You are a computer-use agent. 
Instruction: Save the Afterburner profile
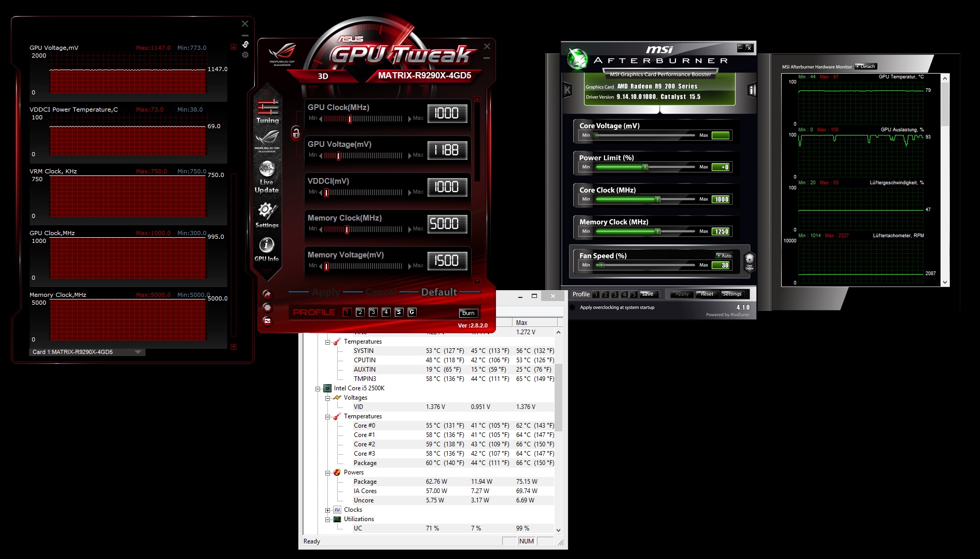[x=648, y=294]
